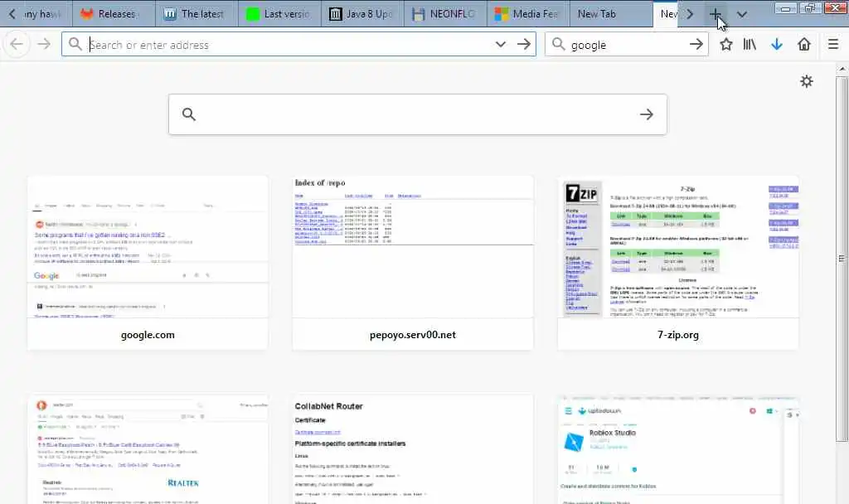Submit the page search with arrow

point(647,114)
